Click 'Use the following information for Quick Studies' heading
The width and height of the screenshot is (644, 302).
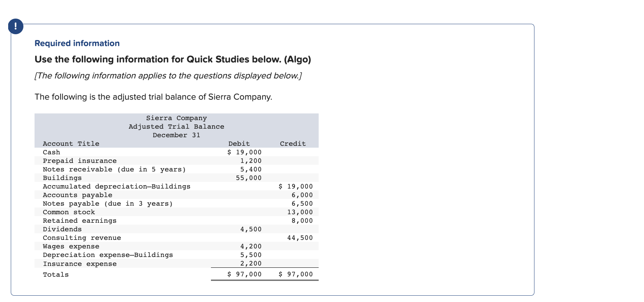(x=173, y=60)
